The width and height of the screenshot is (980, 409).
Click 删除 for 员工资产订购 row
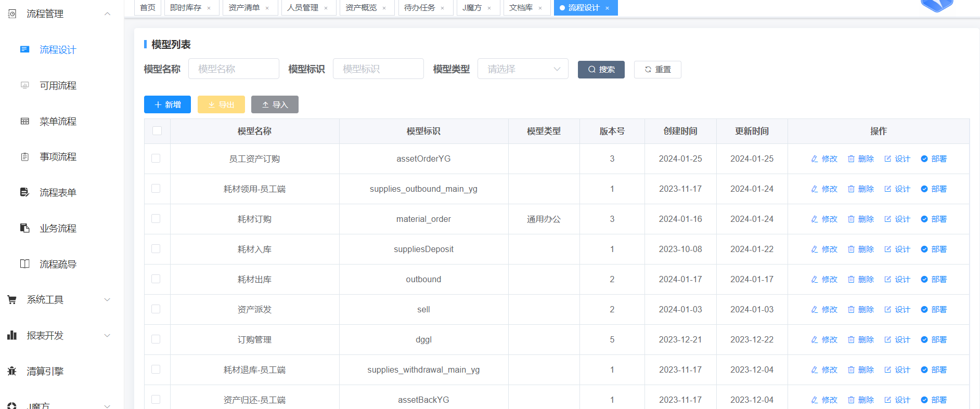click(860, 159)
